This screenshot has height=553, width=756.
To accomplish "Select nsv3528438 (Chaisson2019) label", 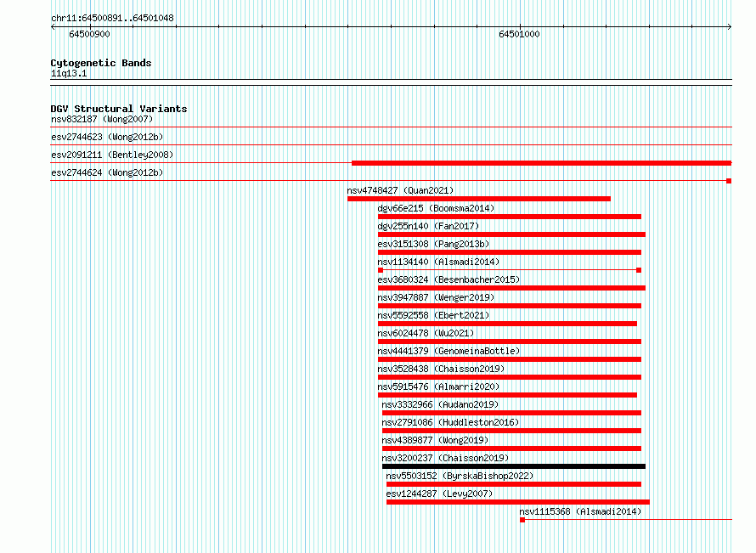I will (x=441, y=369).
